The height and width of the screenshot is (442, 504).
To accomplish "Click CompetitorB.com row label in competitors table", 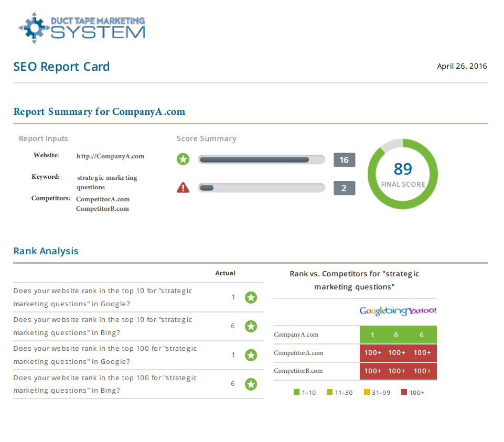I will [x=298, y=371].
